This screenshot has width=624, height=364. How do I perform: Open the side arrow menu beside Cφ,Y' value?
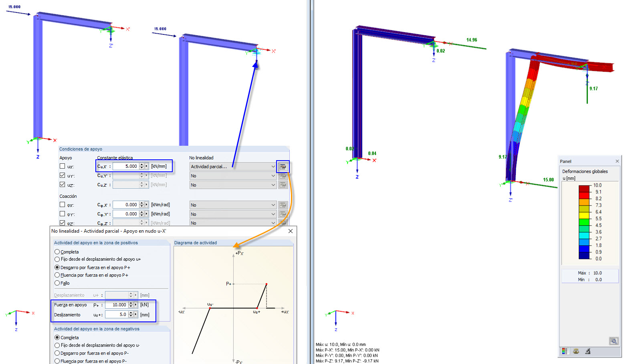point(147,214)
